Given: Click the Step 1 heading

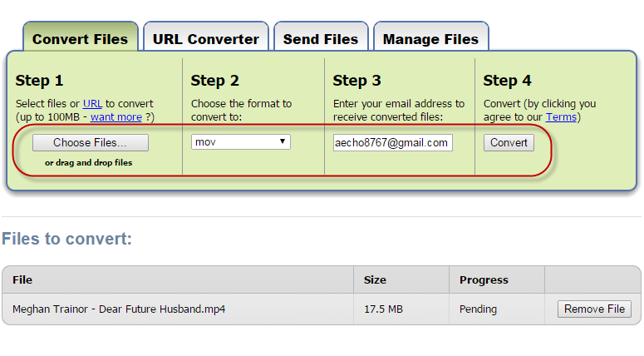Looking at the screenshot, I should pyautogui.click(x=39, y=81).
